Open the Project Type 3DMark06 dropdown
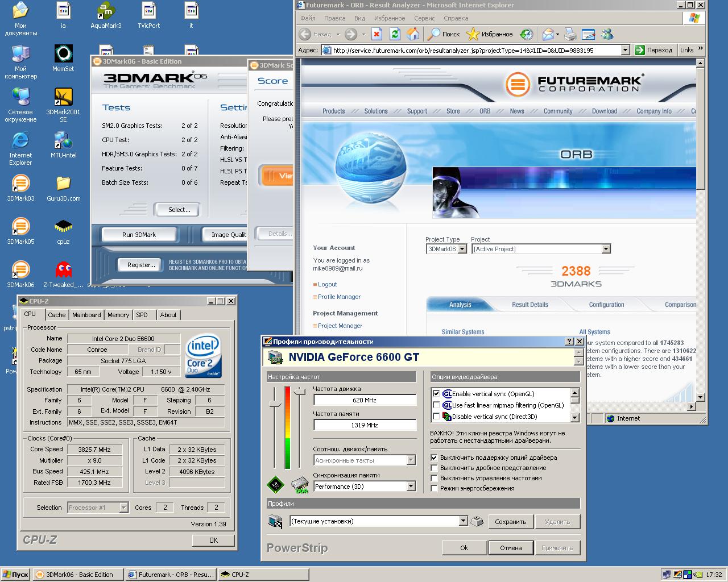The height and width of the screenshot is (582, 728). [462, 249]
